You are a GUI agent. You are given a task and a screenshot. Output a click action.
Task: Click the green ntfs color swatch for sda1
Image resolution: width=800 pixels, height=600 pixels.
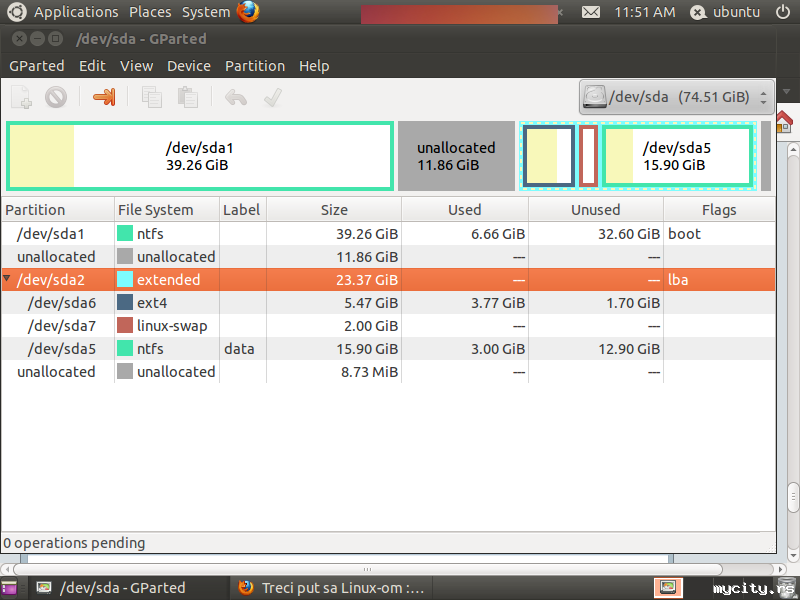tap(125, 233)
